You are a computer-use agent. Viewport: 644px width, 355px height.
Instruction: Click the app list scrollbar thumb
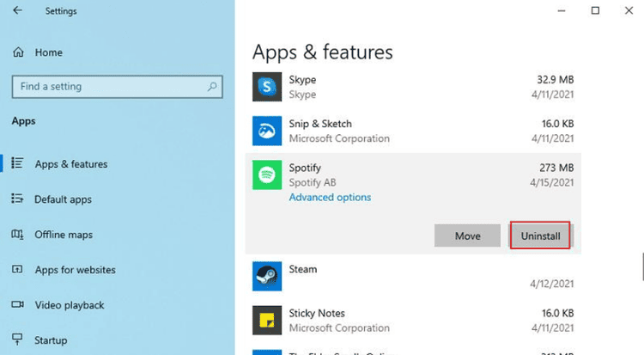(643, 267)
